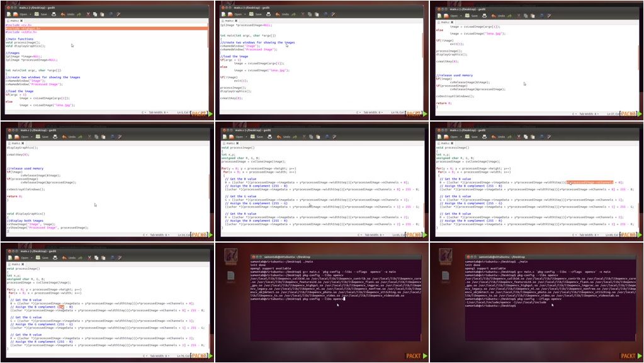Click Cut scissors icon in highlighted-include gedit frame
644x363 pixels.
click(88, 14)
